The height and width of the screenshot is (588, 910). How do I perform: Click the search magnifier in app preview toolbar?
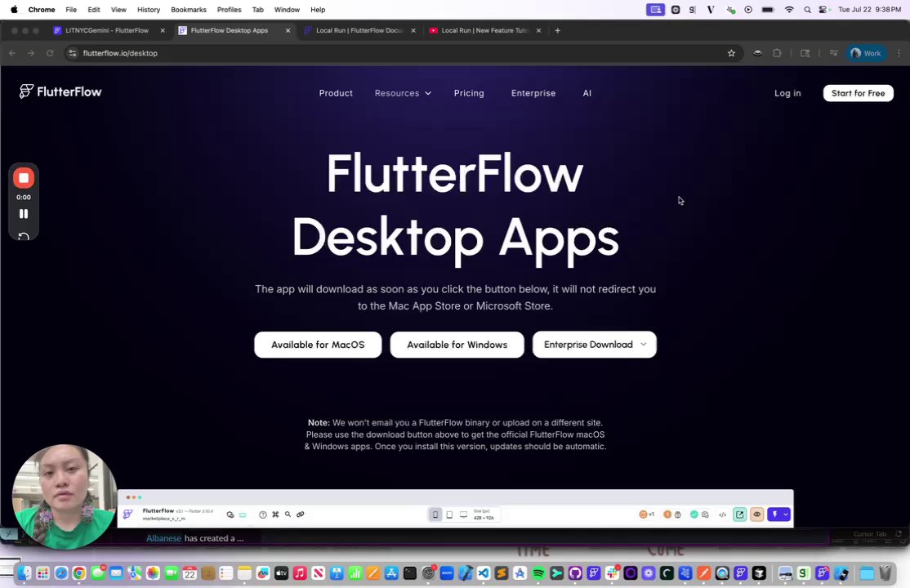(288, 514)
